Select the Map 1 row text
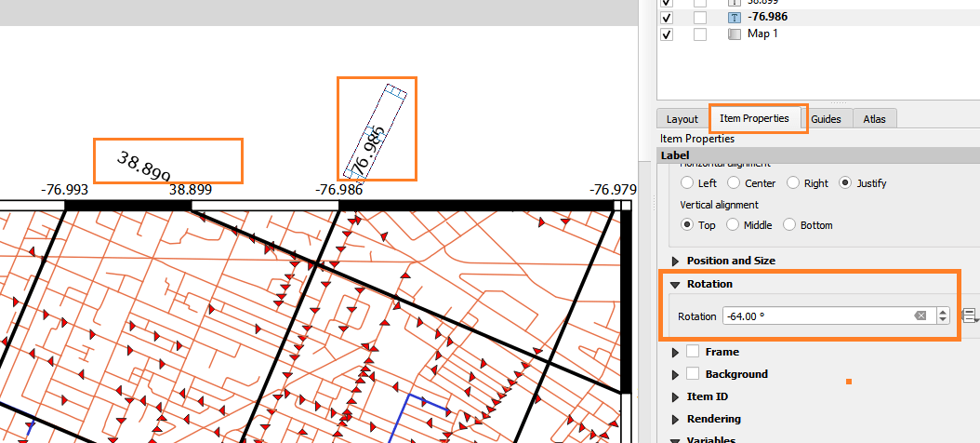The height and width of the screenshot is (443, 980). 762,34
